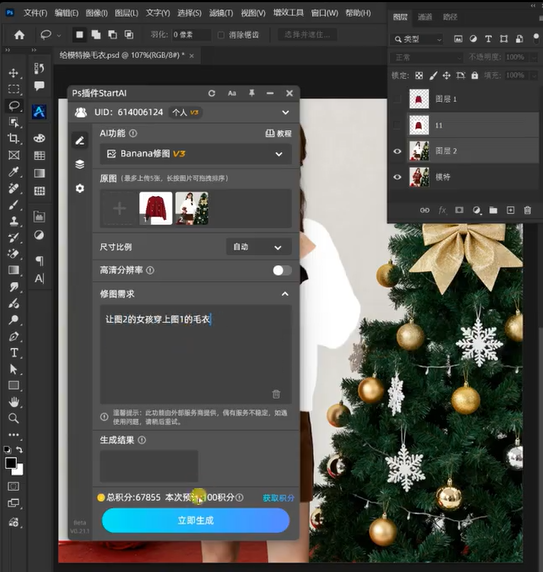
Task: Click the Home icon in options bar
Action: (x=19, y=35)
